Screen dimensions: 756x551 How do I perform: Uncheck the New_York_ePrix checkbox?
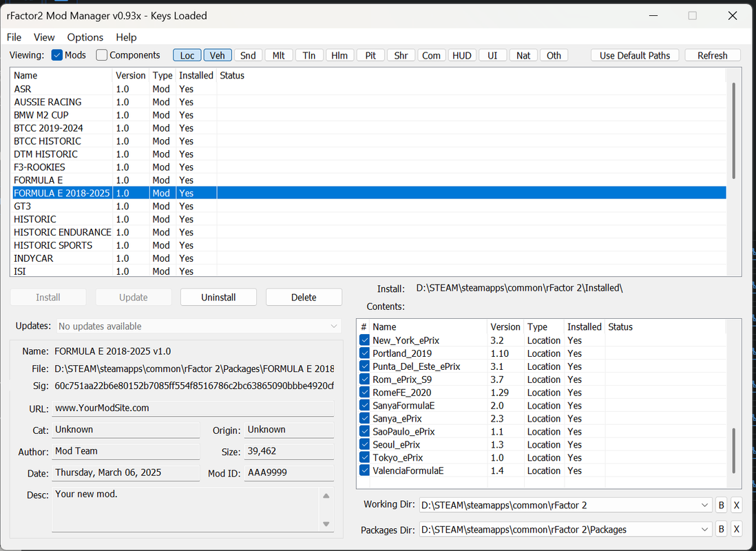pos(364,340)
